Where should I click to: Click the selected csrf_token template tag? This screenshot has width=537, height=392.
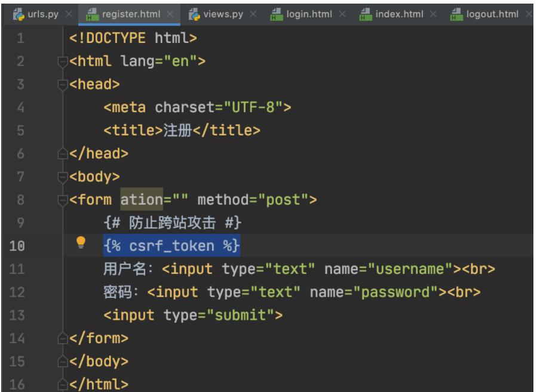point(171,246)
